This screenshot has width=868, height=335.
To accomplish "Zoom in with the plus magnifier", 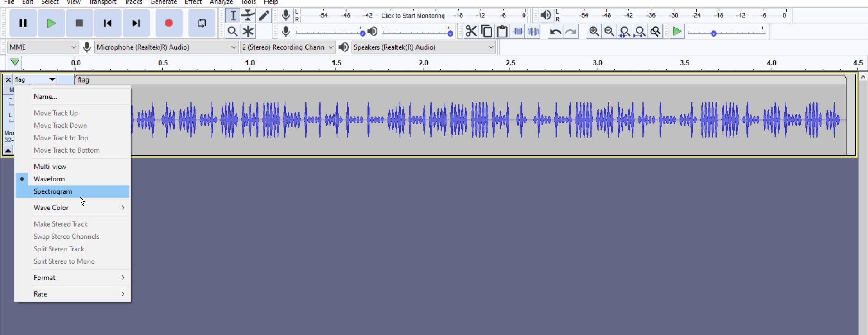I will tap(594, 31).
